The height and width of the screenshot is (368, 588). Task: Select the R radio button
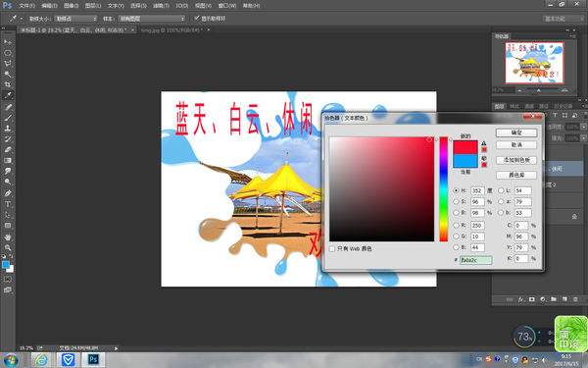coord(456,226)
